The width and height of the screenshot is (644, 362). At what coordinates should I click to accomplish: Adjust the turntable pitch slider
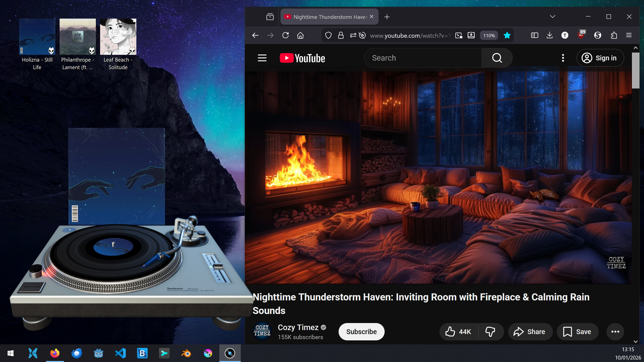(218, 266)
